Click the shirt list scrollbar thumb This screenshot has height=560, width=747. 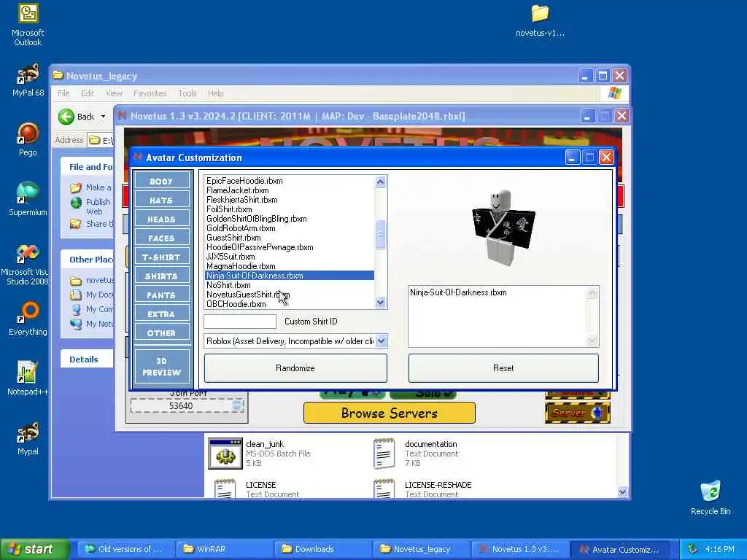pos(380,234)
